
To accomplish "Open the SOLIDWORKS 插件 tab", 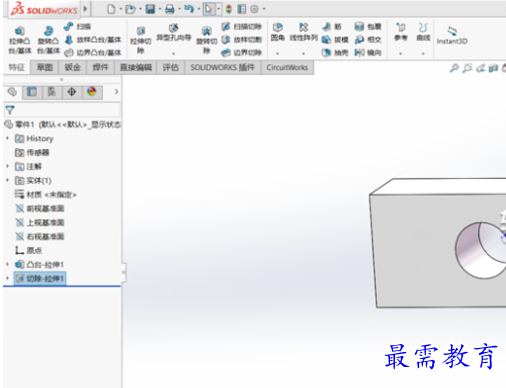I will tap(222, 67).
